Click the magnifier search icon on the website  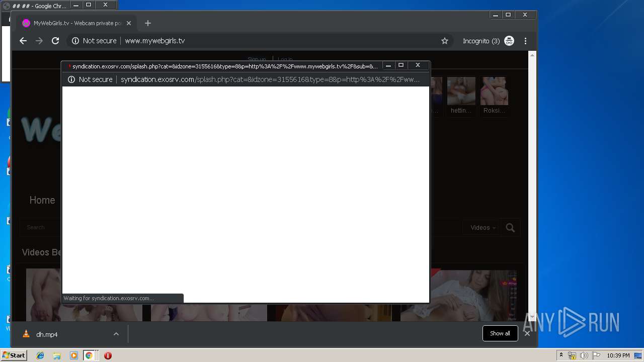510,228
